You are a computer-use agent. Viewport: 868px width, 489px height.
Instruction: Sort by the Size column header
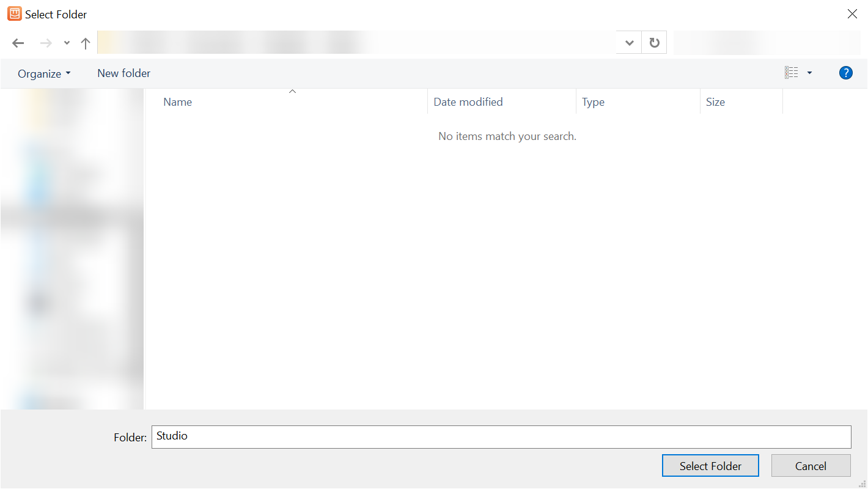coord(715,101)
